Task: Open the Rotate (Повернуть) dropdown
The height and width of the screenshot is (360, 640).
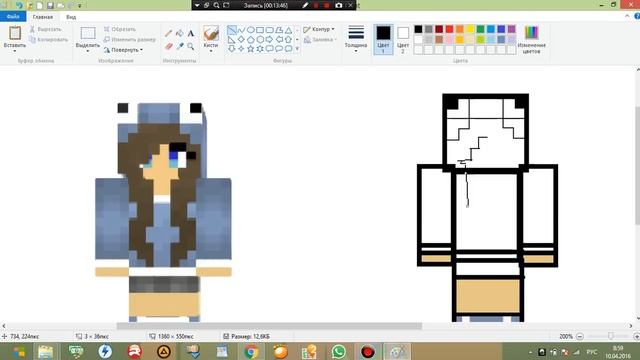Action: [x=123, y=50]
